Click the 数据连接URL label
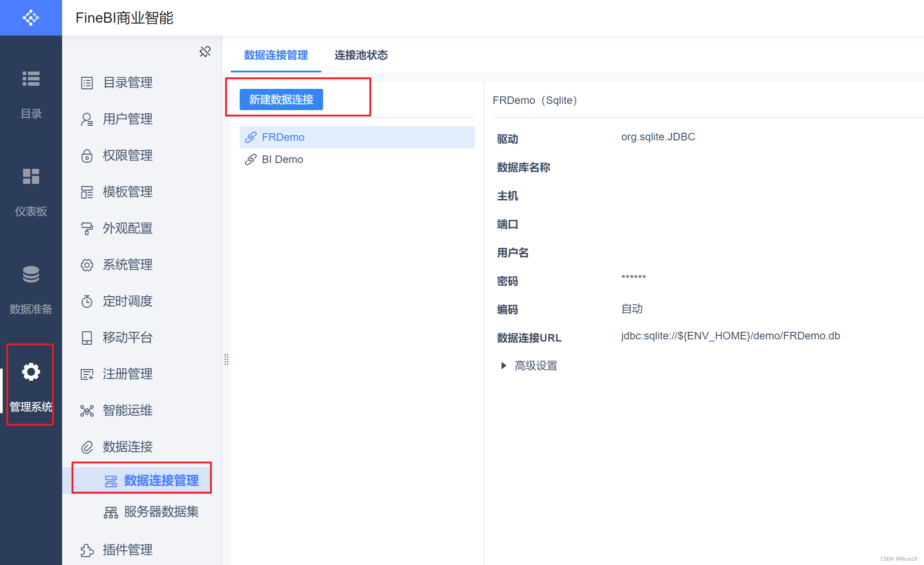Image resolution: width=924 pixels, height=565 pixels. point(529,338)
